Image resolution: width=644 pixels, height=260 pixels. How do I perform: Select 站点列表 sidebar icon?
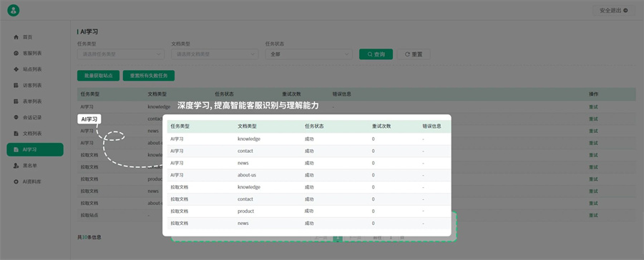point(16,69)
